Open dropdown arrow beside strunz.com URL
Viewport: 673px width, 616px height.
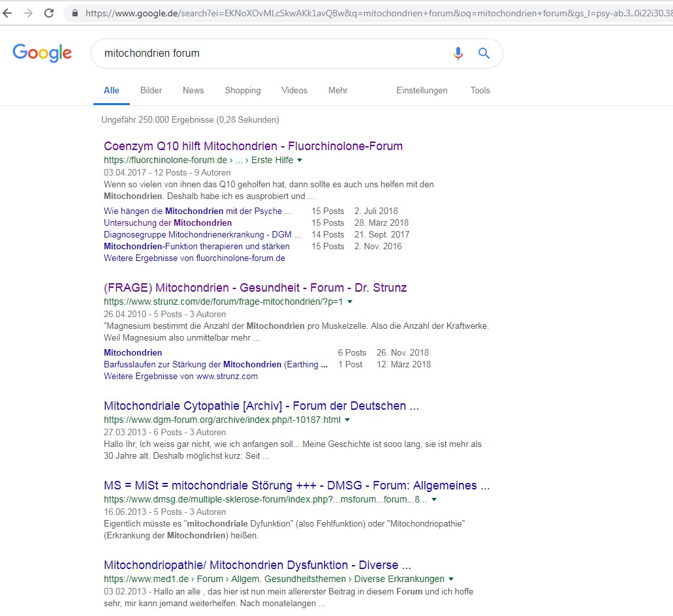tap(350, 302)
